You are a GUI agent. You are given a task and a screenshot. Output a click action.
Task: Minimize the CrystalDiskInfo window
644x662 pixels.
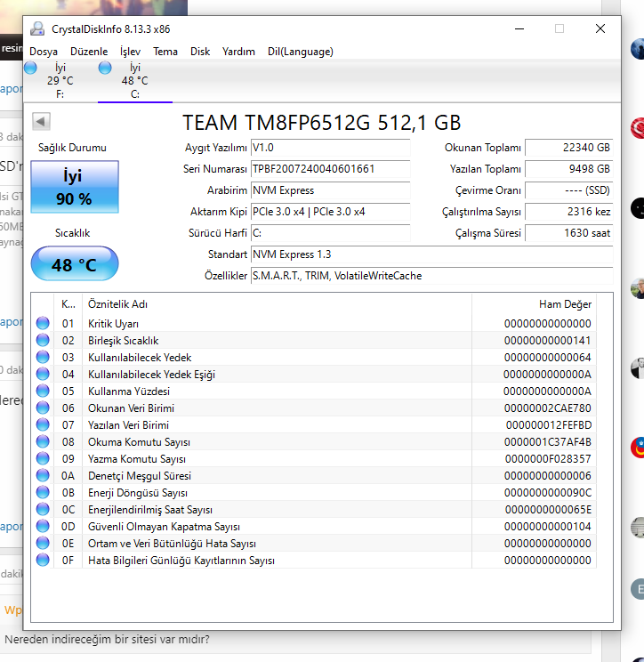point(519,28)
